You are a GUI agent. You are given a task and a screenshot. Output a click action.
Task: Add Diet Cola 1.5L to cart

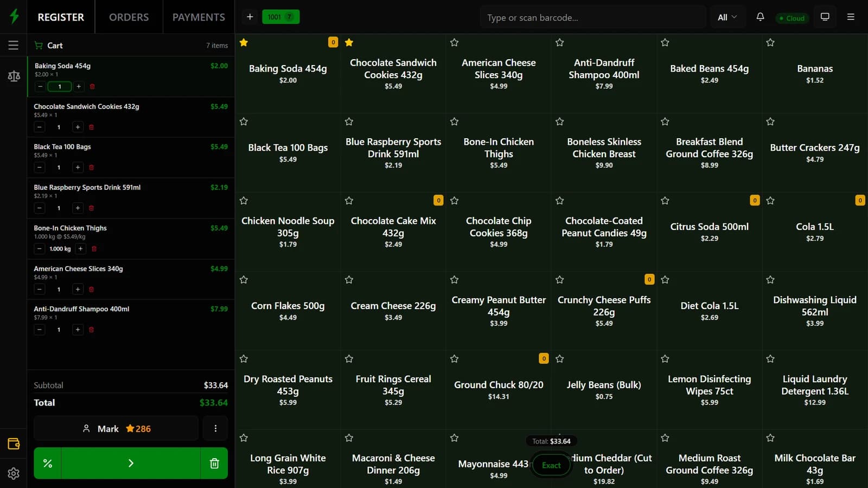[709, 311]
